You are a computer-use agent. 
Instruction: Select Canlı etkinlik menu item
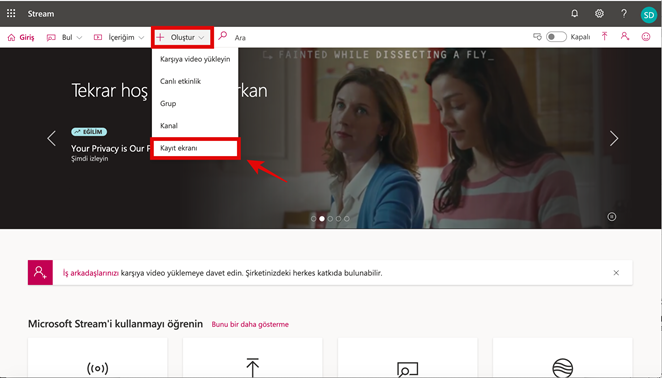[x=195, y=81]
